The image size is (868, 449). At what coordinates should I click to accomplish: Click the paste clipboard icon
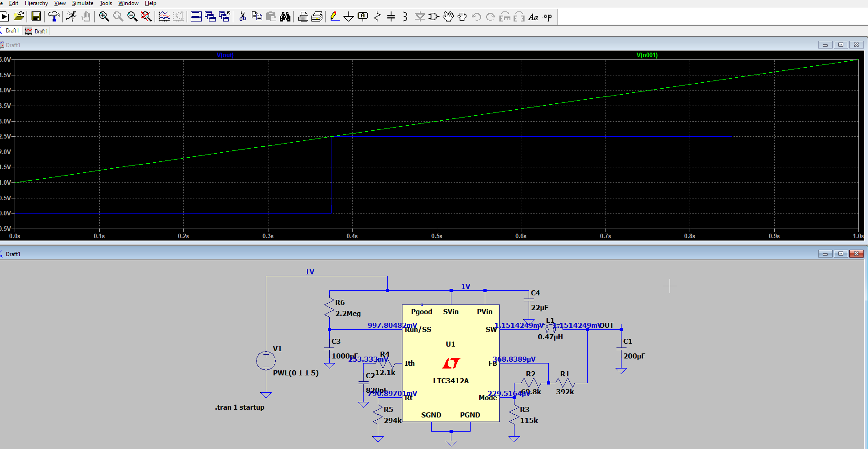tap(271, 17)
